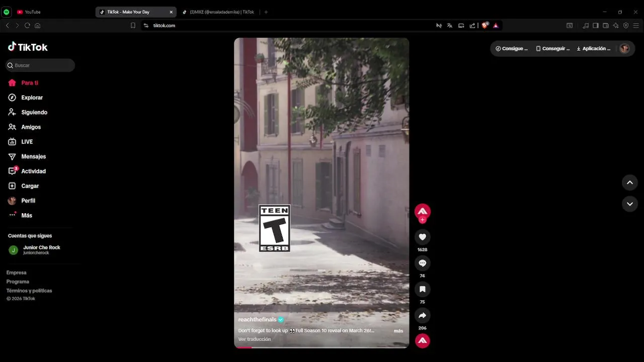This screenshot has width=644, height=362.
Task: Switch to the MIKE (@ensaladademike) TikTok tab
Action: click(219, 12)
